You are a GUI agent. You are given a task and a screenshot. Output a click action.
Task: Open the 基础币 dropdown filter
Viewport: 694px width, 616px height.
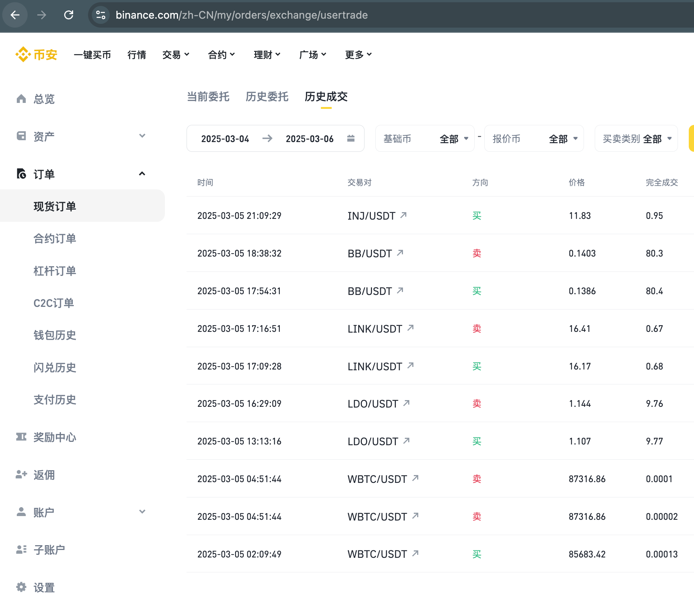pos(425,139)
